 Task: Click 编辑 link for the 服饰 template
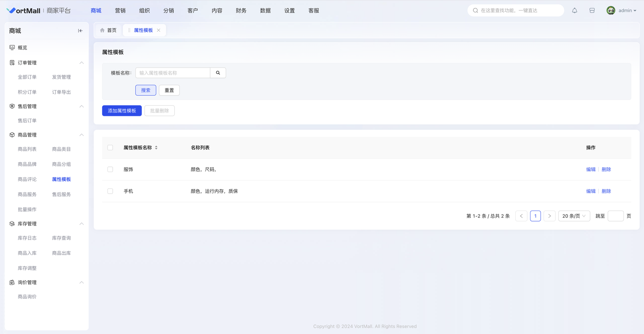(590, 169)
